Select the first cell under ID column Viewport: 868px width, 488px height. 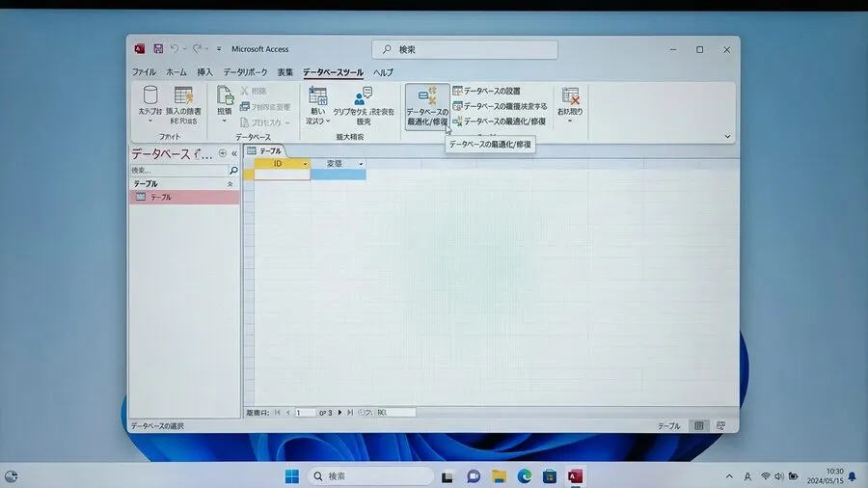283,175
